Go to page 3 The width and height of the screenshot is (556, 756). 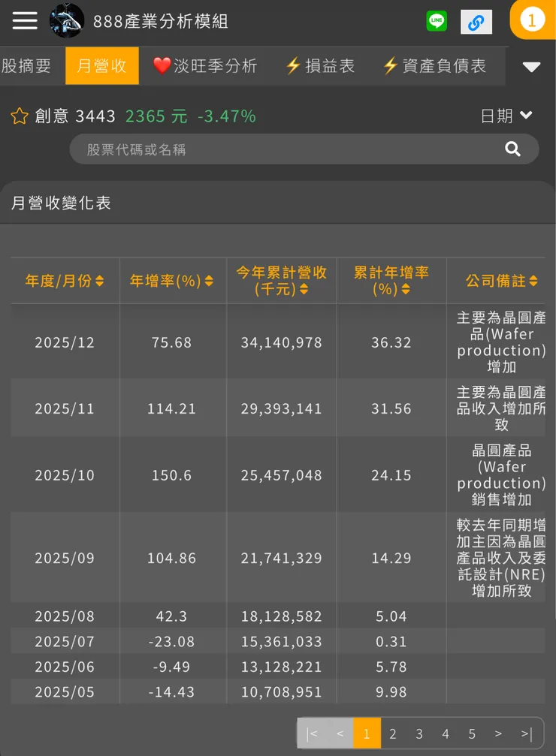point(419,733)
